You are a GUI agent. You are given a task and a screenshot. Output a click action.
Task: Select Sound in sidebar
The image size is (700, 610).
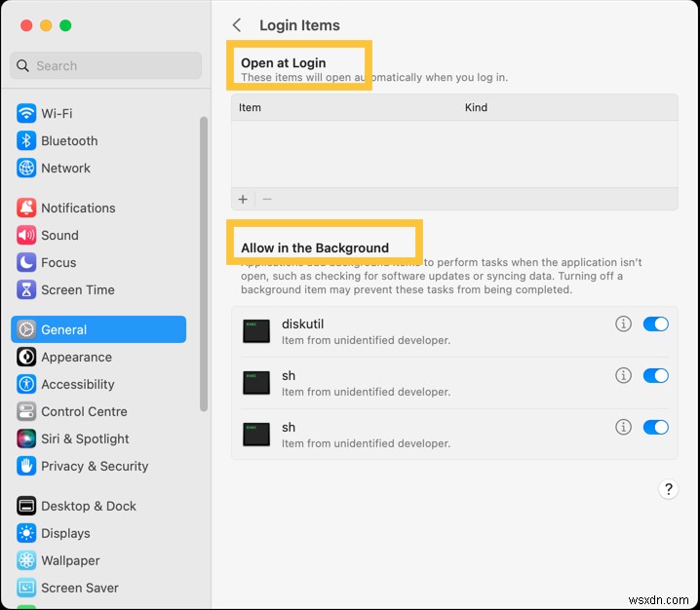(x=98, y=235)
